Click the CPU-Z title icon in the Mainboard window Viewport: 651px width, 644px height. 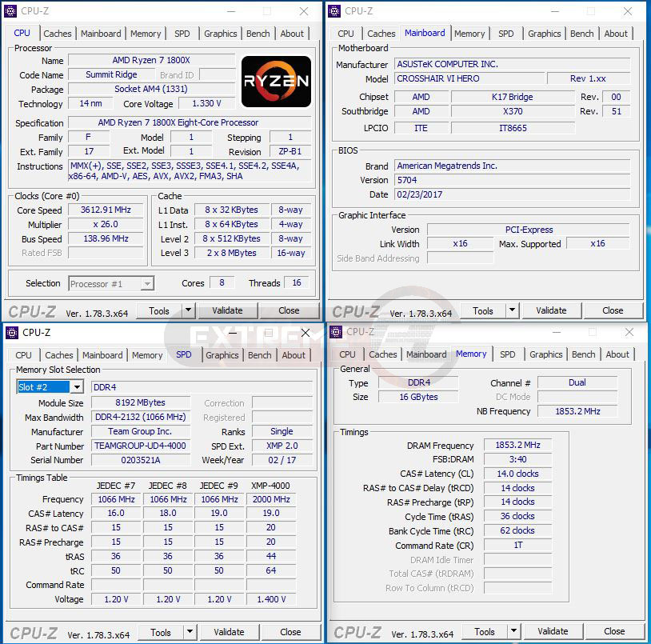335,11
